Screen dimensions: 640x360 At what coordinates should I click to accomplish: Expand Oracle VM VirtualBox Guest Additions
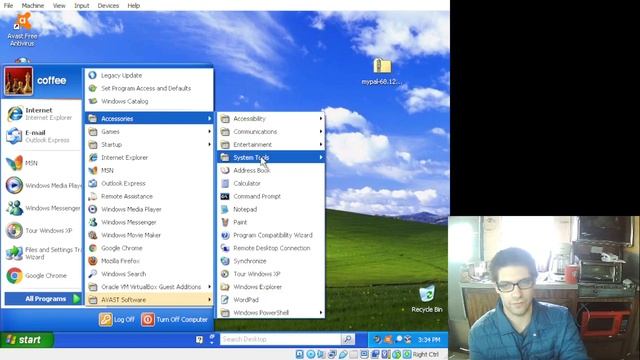[149, 287]
